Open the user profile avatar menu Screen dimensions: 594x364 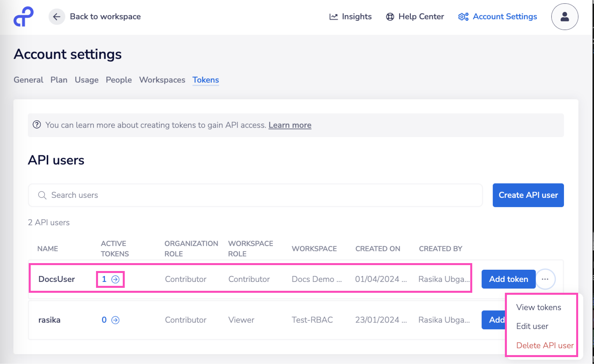[564, 16]
